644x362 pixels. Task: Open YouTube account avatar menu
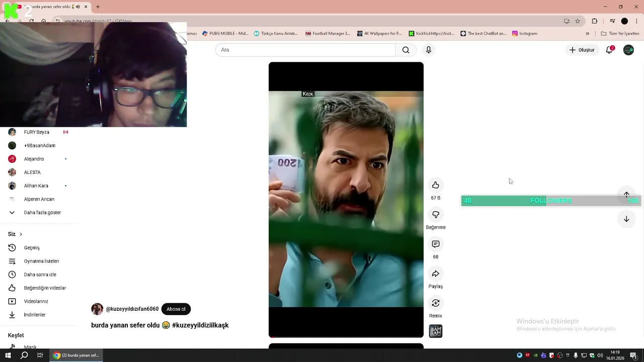628,50
